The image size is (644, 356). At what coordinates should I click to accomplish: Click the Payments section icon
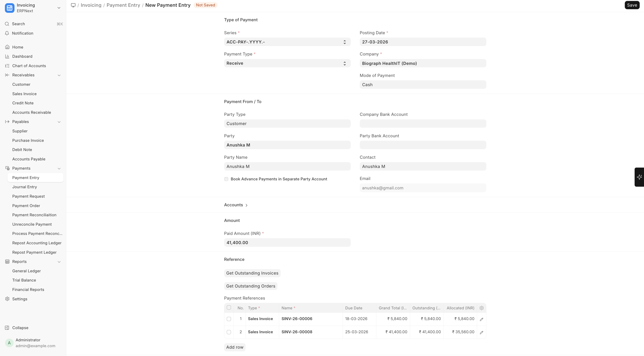pyautogui.click(x=7, y=168)
